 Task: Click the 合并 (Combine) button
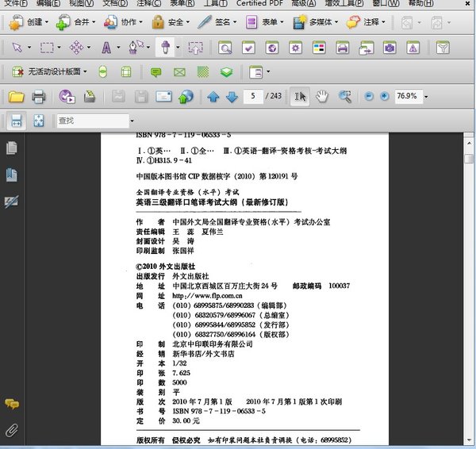(75, 22)
